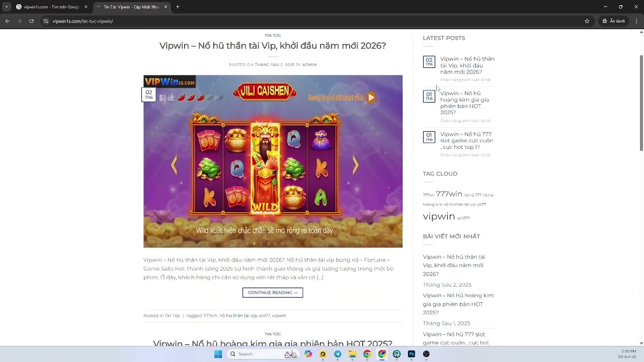Open the ADMIN author link
Screen dimensions: 644x362
(309, 65)
